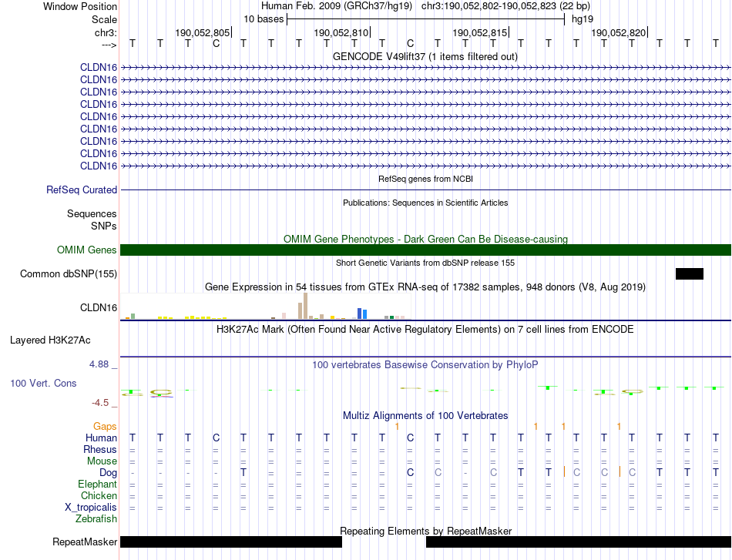
Task: Click the X_tropicalis alignment row label
Action: (91, 508)
